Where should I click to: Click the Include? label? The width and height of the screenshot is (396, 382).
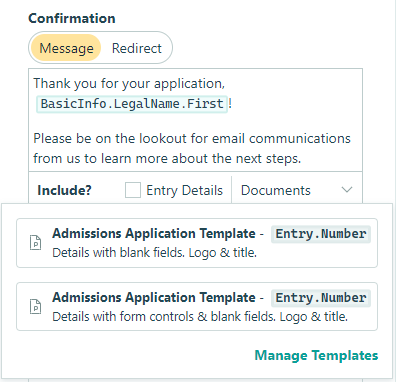click(x=64, y=190)
